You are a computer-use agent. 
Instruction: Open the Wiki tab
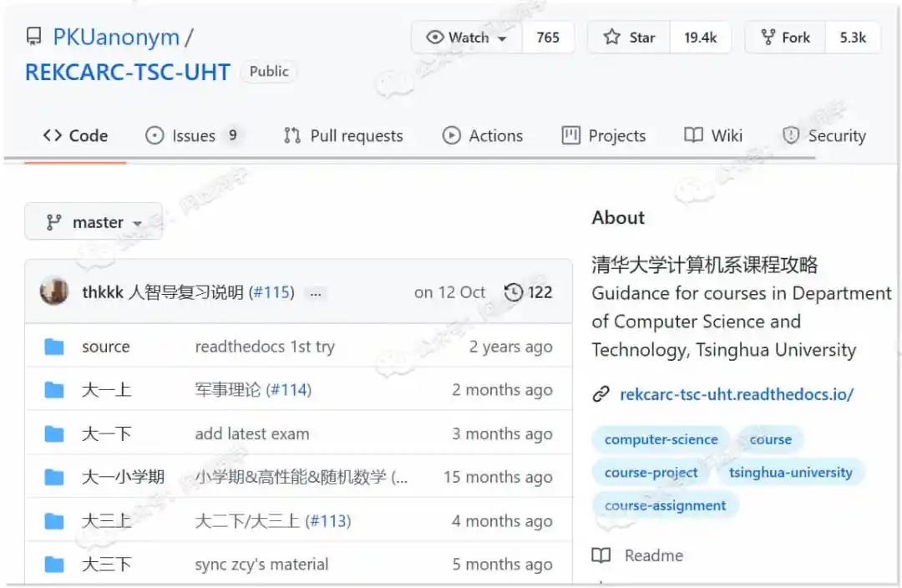(x=713, y=136)
